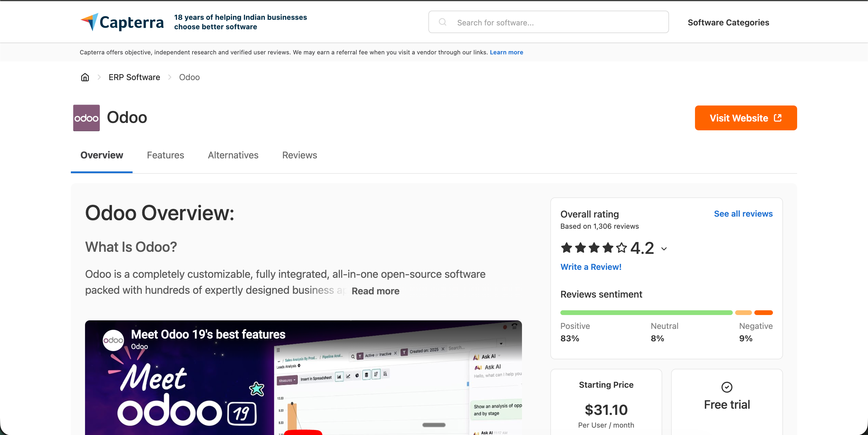Click the Free trial checkmark icon

pyautogui.click(x=727, y=387)
